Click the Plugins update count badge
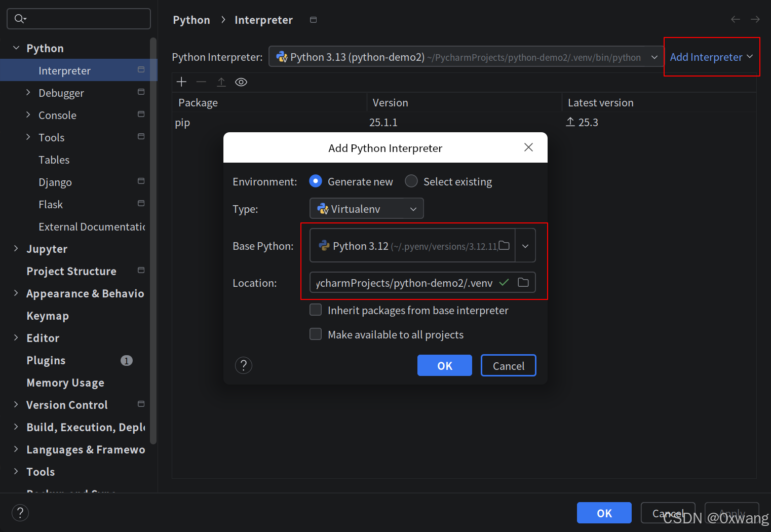The width and height of the screenshot is (771, 532). point(127,360)
